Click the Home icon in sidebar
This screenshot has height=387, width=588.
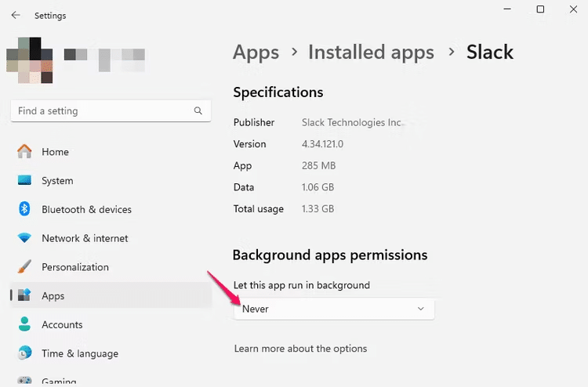tap(25, 152)
